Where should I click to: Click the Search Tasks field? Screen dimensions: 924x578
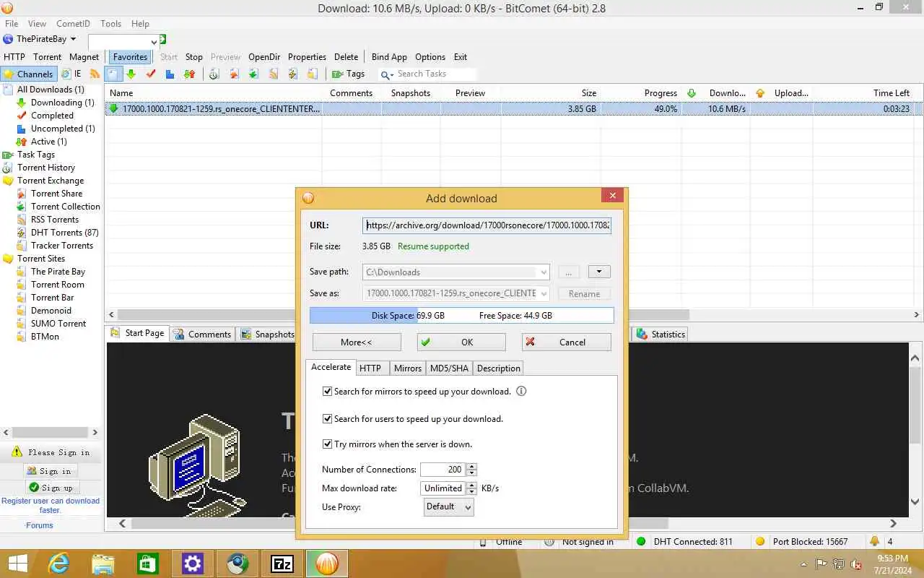pos(435,74)
